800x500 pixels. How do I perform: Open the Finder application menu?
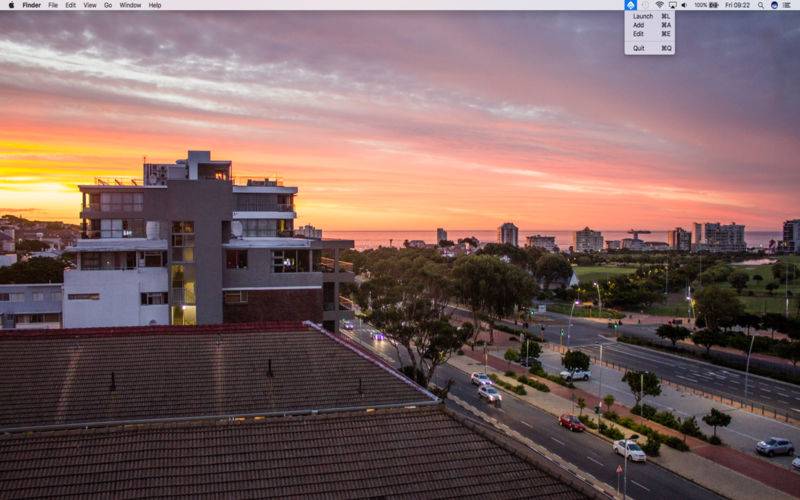(x=32, y=5)
